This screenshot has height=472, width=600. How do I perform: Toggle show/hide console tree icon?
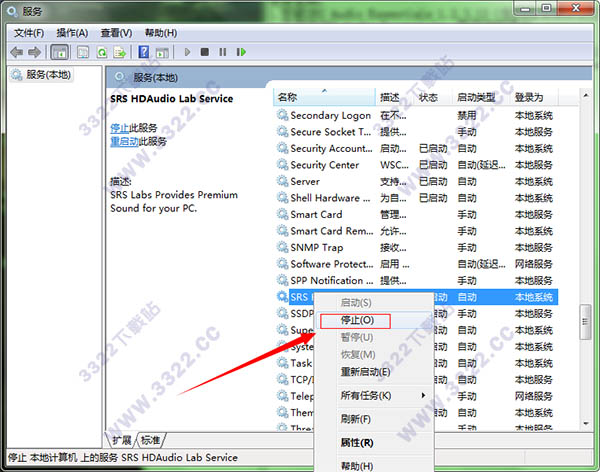[60, 52]
